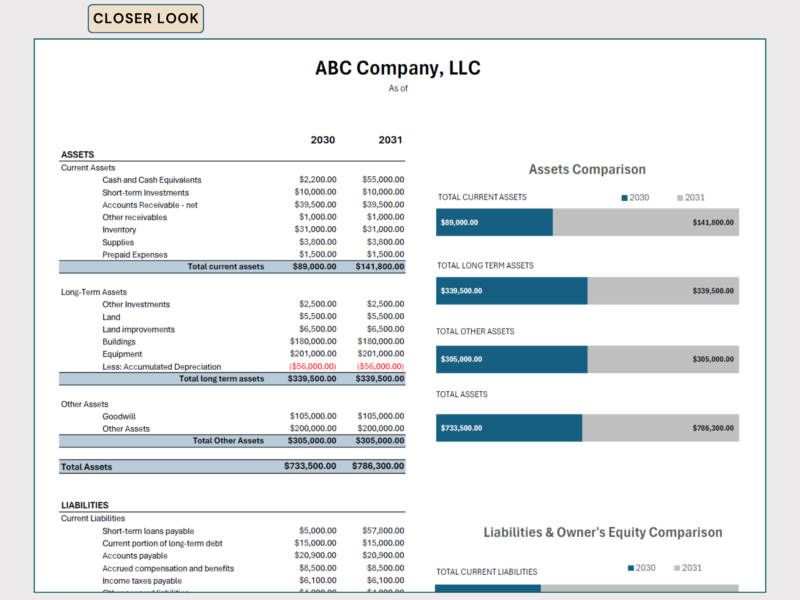Click $786,300.00 in Total Assets table row
The height and width of the screenshot is (600, 800).
pyautogui.click(x=378, y=466)
